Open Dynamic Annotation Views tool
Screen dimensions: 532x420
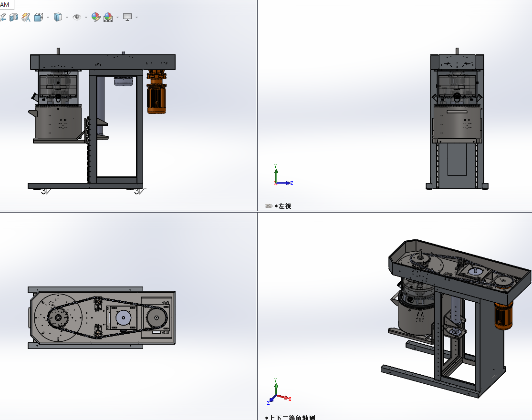26,17
